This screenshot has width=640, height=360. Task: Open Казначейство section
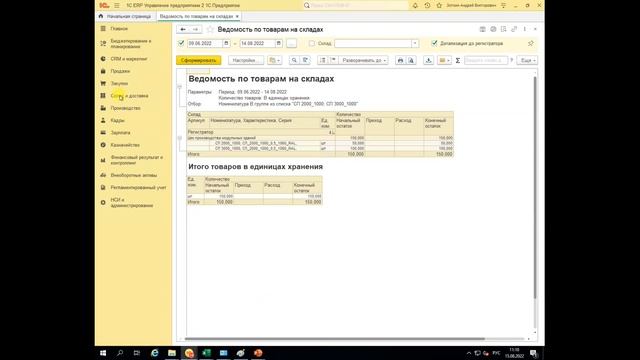pos(125,145)
